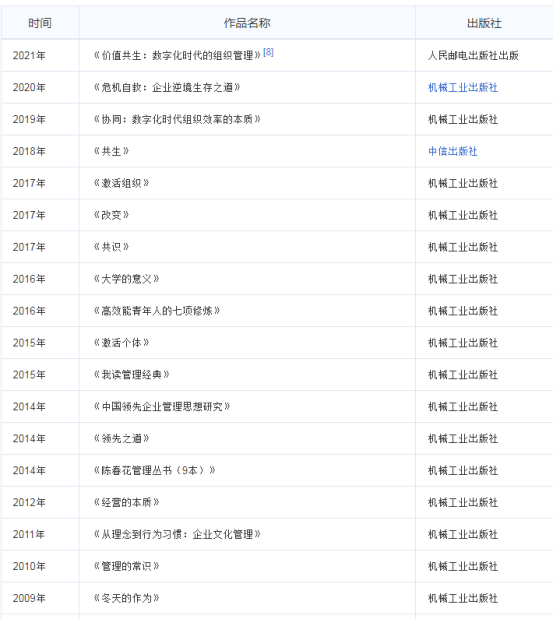Click the 出版社 column header
Image resolution: width=554 pixels, height=620 pixels.
tap(484, 23)
